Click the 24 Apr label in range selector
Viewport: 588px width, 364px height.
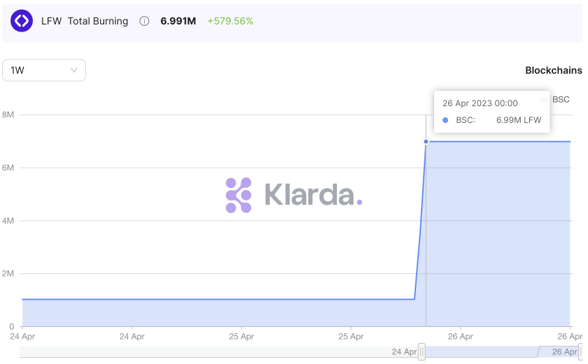pyautogui.click(x=404, y=351)
